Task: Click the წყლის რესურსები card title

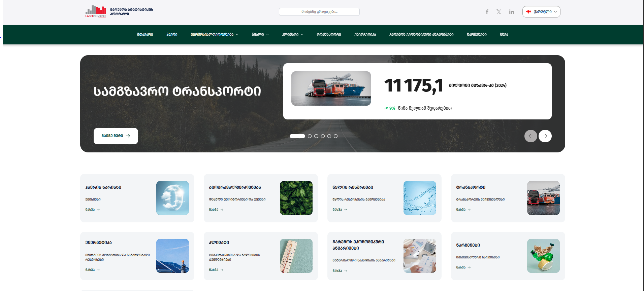Action: pos(353,187)
